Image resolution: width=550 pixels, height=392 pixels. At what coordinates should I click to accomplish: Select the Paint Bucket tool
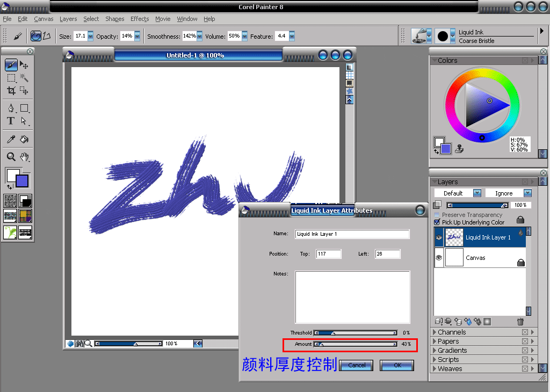click(24, 139)
